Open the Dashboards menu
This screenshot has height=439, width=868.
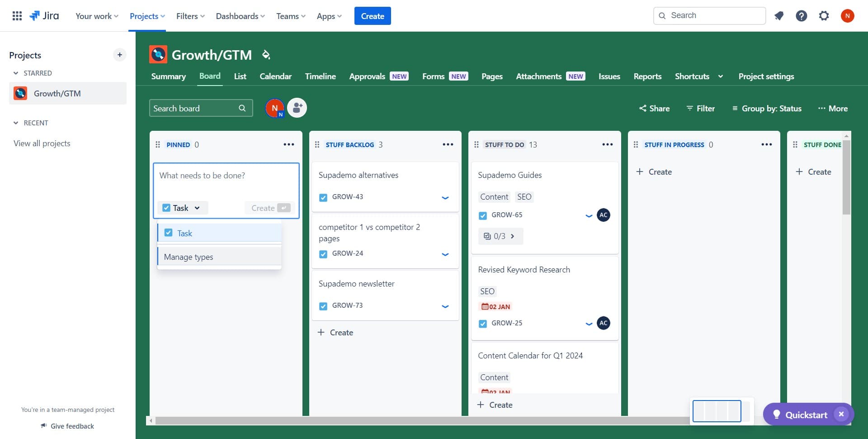pyautogui.click(x=240, y=16)
